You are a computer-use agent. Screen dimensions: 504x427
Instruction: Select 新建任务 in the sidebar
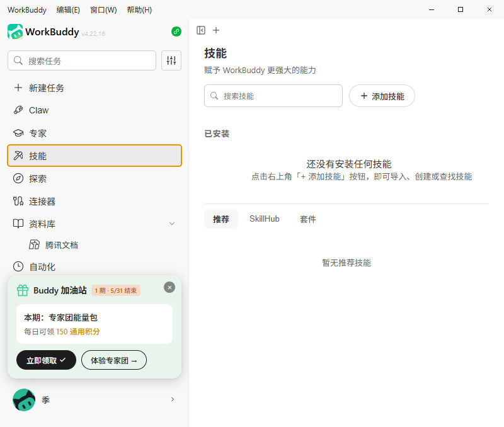point(94,88)
